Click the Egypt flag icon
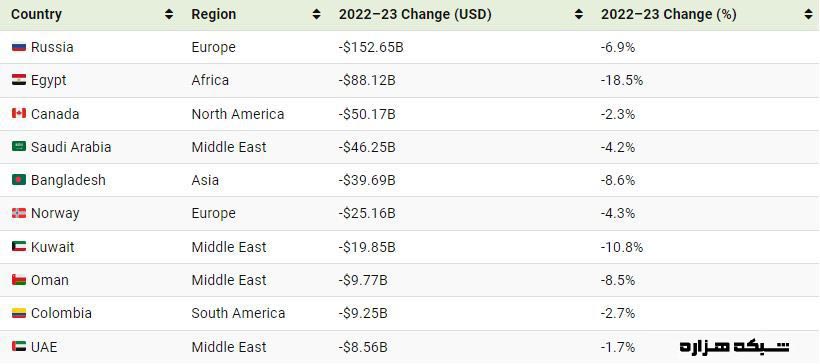Screen dimensions: 820x364 coord(19,81)
